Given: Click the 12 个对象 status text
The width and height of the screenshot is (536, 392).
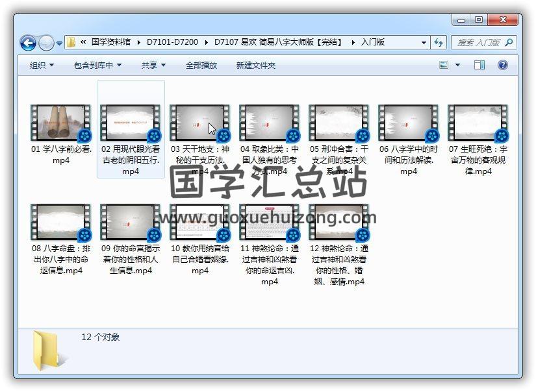Looking at the screenshot, I should pyautogui.click(x=100, y=337).
